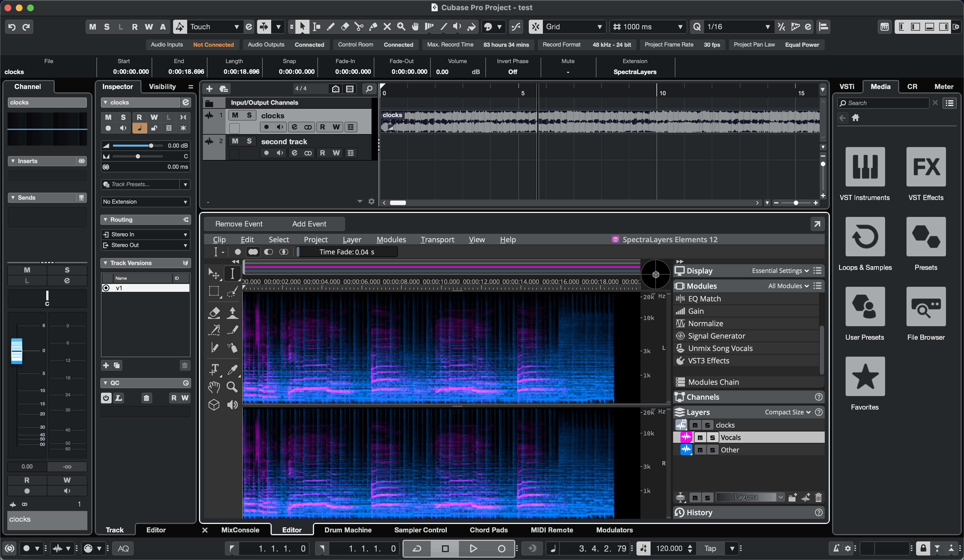Screen dimensions: 964x560
Task: Switch to the MixConsole tab
Action: [240, 530]
